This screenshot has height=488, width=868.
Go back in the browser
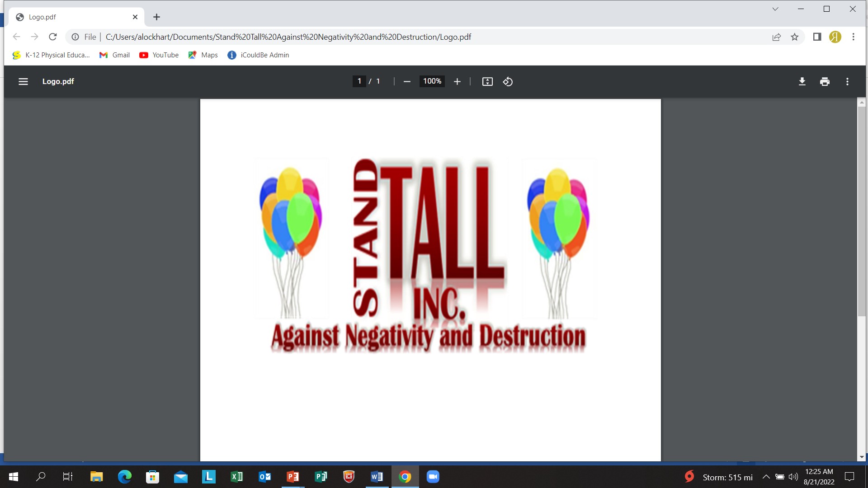(x=17, y=37)
